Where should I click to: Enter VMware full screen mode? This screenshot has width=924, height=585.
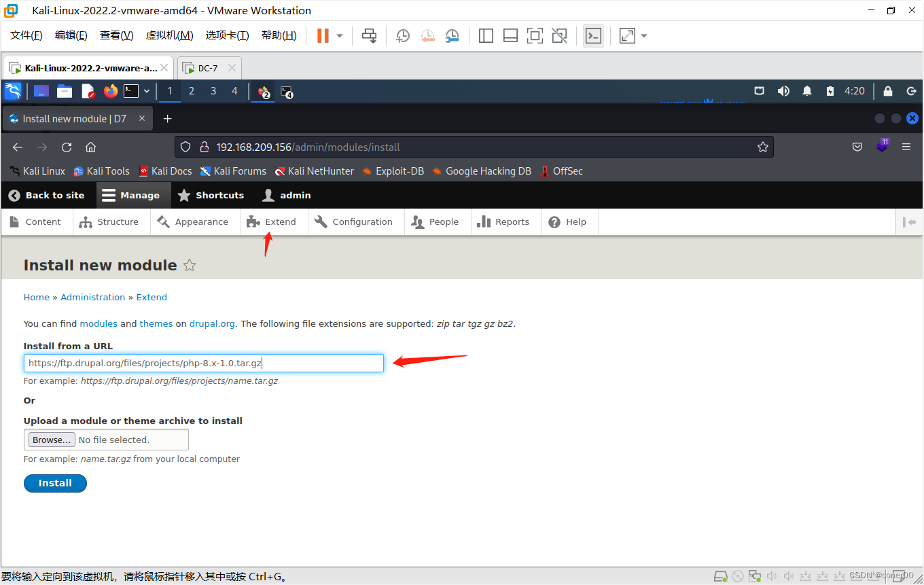pos(535,35)
